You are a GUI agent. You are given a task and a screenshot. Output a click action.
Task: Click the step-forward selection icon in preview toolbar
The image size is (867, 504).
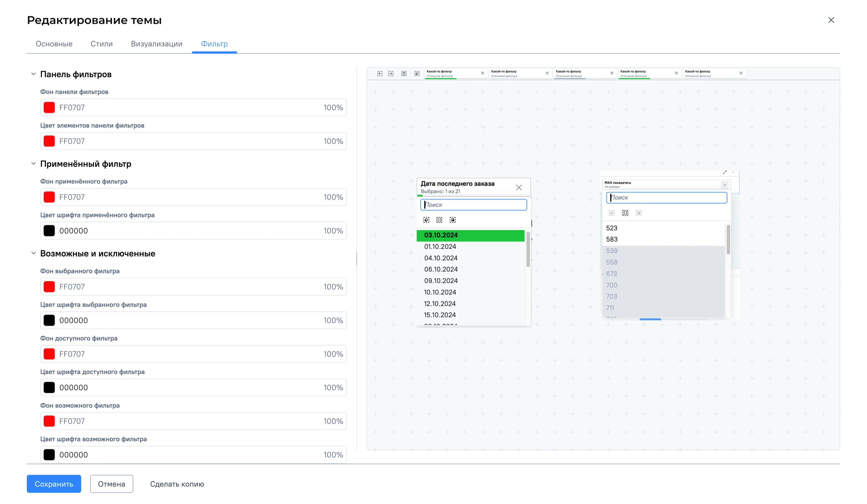click(391, 74)
